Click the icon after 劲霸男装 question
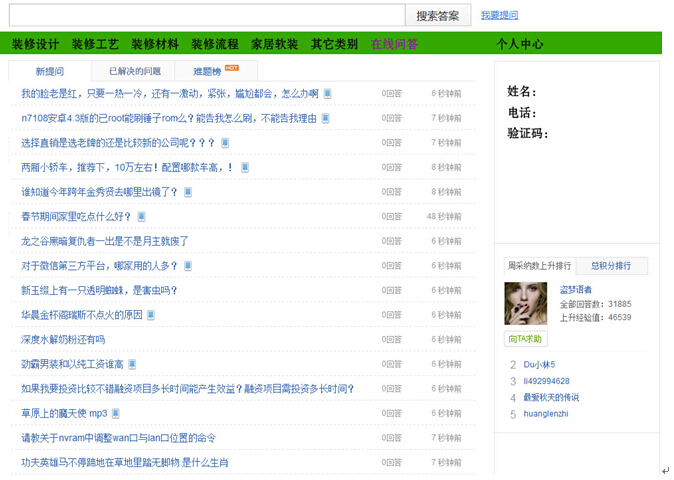This screenshot has height=480, width=674. [x=132, y=364]
